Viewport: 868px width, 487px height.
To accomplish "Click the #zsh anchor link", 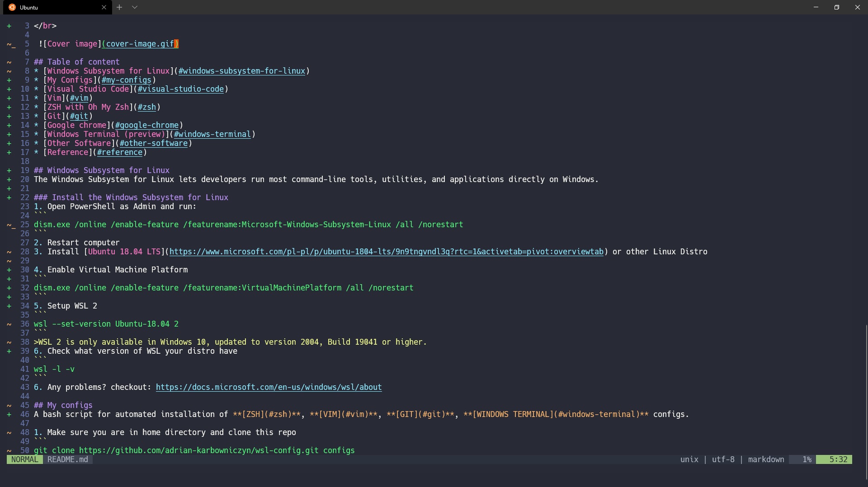I will point(147,107).
